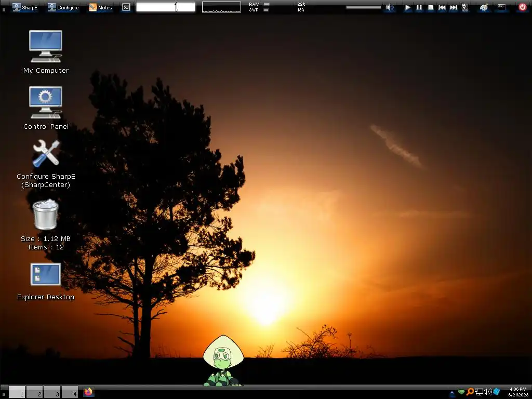Click the red power shutdown button

coord(523,7)
